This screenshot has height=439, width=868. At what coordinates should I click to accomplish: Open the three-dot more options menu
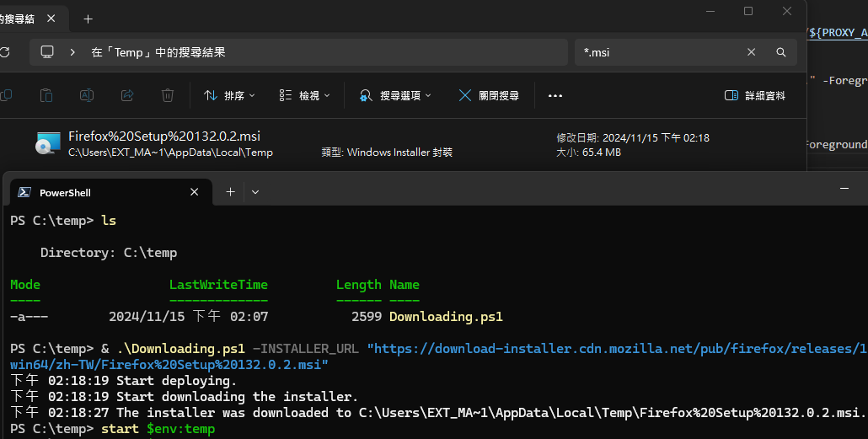click(x=555, y=95)
